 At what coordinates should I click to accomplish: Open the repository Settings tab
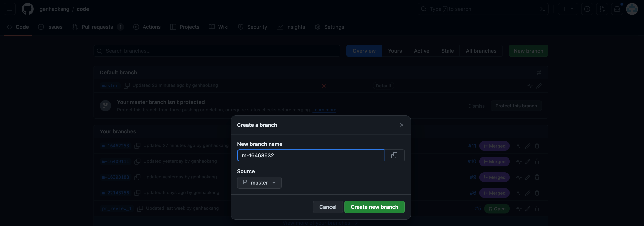[x=329, y=27]
